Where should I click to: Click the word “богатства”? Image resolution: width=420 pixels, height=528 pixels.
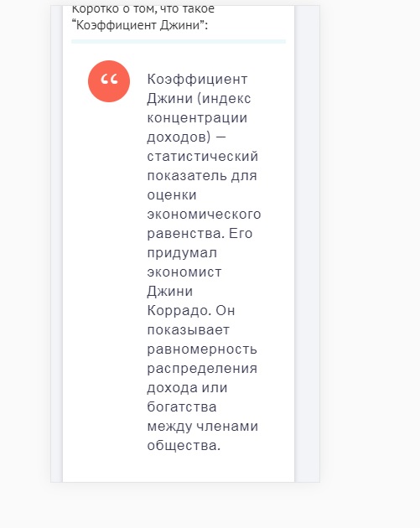[182, 407]
